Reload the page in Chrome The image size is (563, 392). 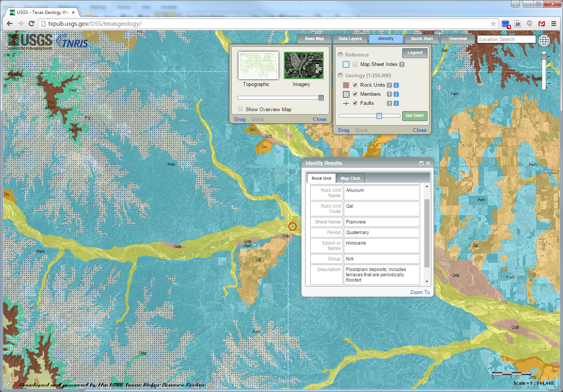pyautogui.click(x=31, y=24)
